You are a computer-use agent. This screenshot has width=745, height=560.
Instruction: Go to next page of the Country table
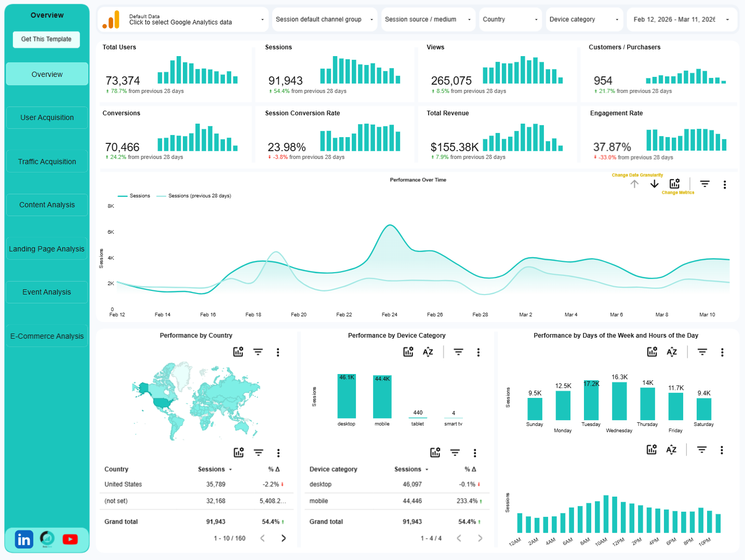pos(284,538)
